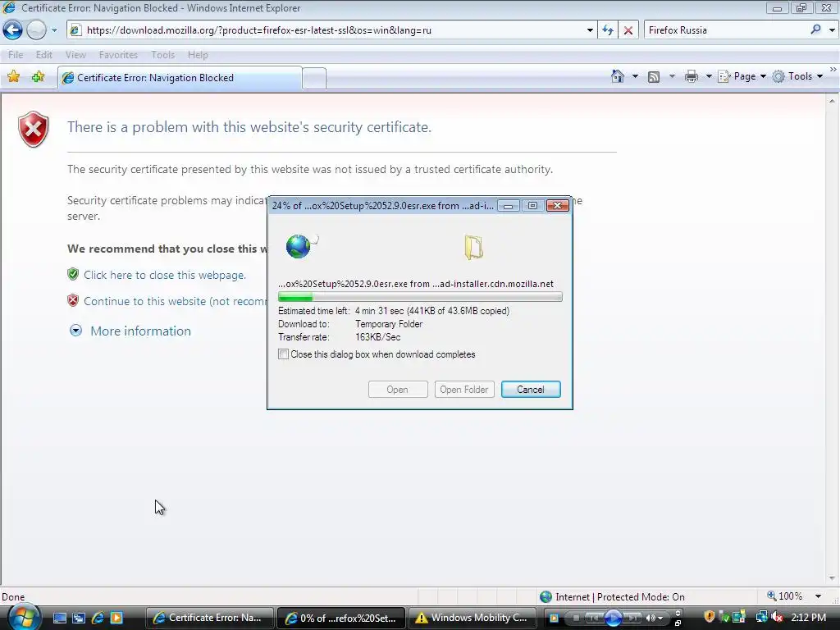Launch Internet Explorer from quick launch
This screenshot has height=630, width=840.
(x=98, y=618)
